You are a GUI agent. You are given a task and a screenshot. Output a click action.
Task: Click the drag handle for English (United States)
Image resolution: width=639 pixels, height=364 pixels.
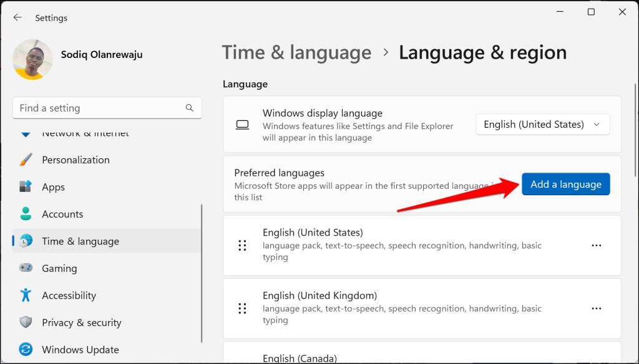243,246
